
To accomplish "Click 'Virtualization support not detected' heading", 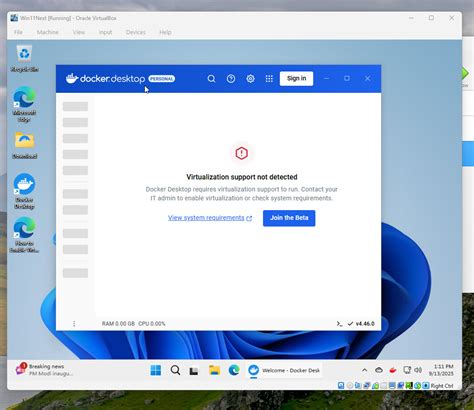I will pos(242,177).
